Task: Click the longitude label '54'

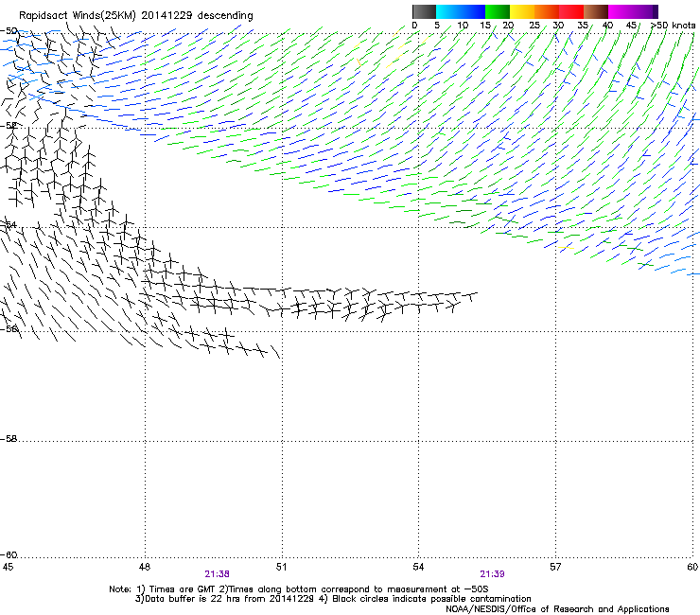Action: point(418,567)
